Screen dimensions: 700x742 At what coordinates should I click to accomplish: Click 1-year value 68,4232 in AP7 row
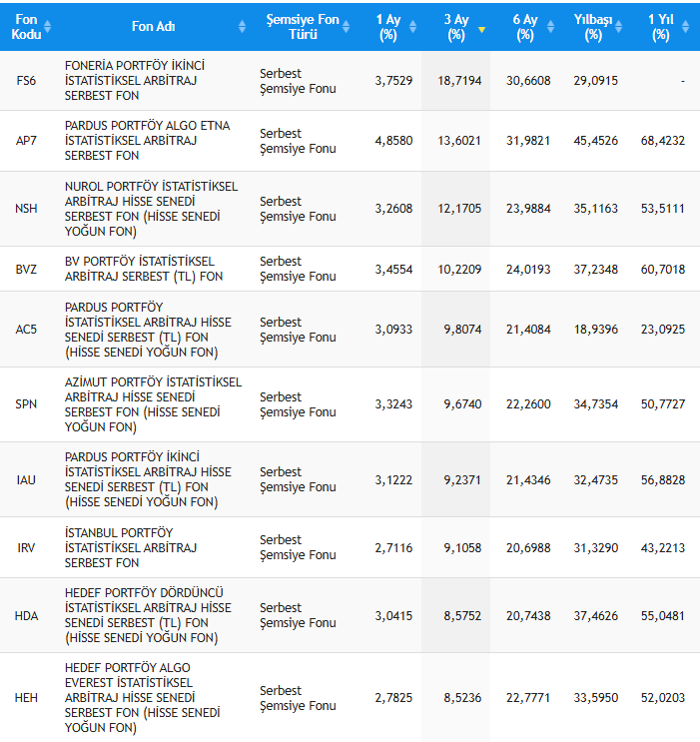coord(663,141)
